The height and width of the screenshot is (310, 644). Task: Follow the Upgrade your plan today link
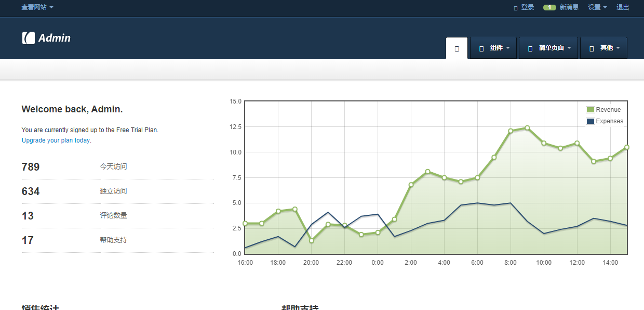tap(56, 140)
